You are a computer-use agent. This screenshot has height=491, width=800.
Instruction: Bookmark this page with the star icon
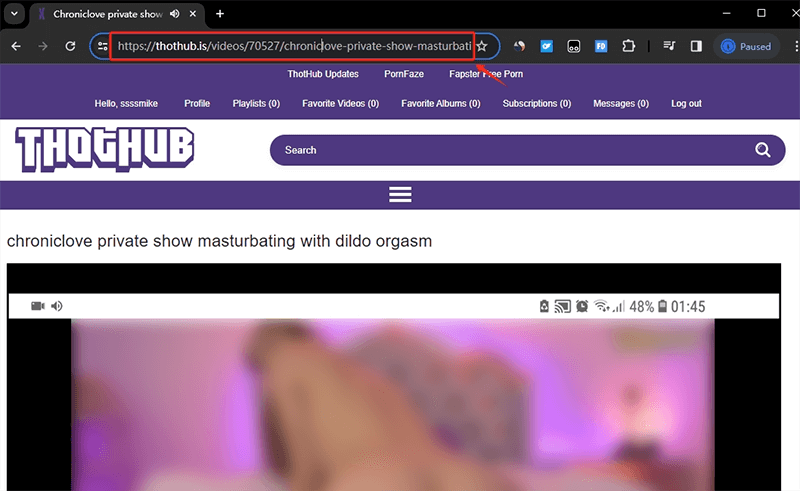click(482, 46)
